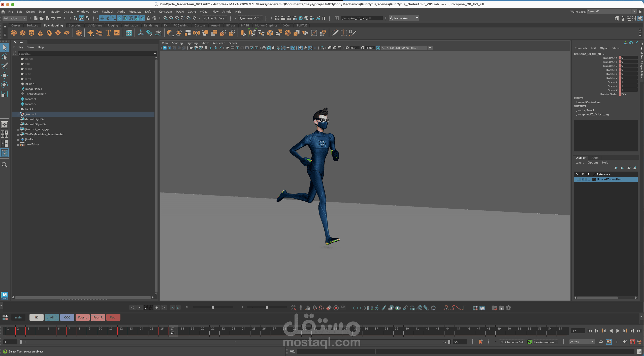Viewport: 644px width, 356px height.
Task: Expand the Jiro:root outliner node
Action: pos(18,114)
